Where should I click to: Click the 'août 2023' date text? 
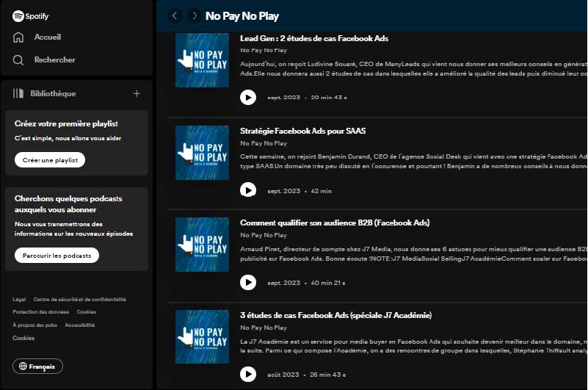[283, 375]
